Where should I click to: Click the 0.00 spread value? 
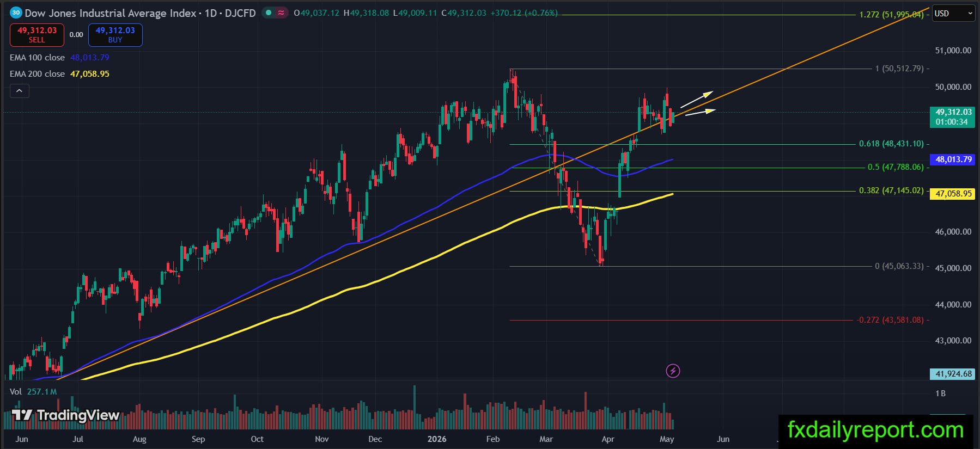click(x=76, y=35)
